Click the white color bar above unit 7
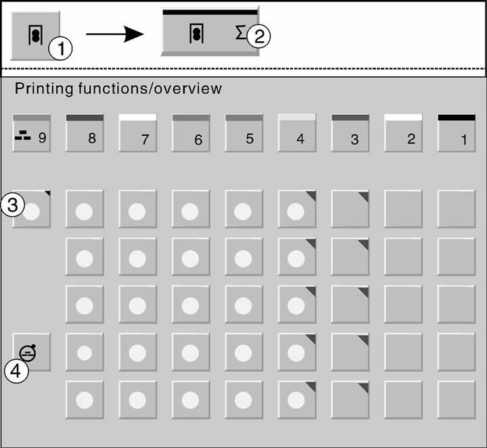This screenshot has height=448, width=487. coord(137,118)
